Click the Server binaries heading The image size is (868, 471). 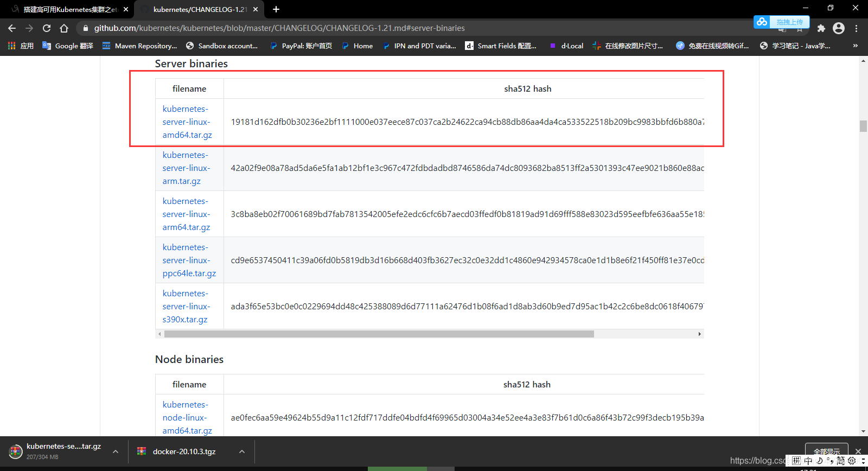(x=192, y=63)
